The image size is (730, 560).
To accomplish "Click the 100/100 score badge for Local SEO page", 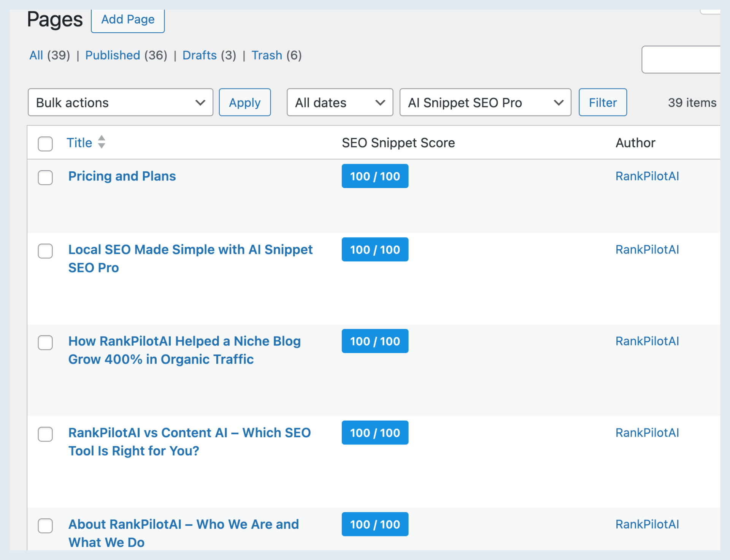I will (x=375, y=249).
